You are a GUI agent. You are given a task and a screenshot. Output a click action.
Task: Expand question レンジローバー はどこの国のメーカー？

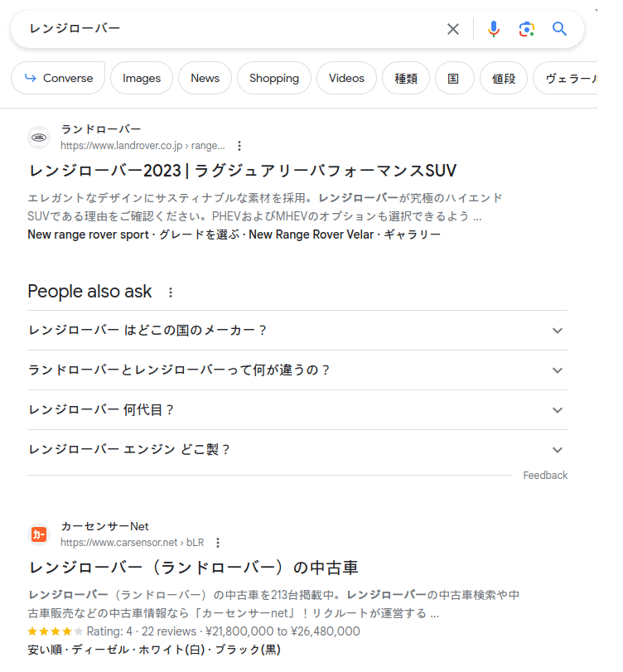557,331
